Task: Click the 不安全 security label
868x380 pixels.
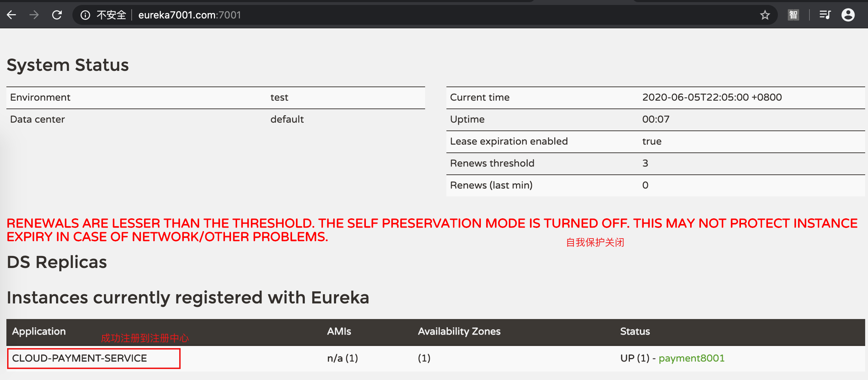Action: point(111,15)
